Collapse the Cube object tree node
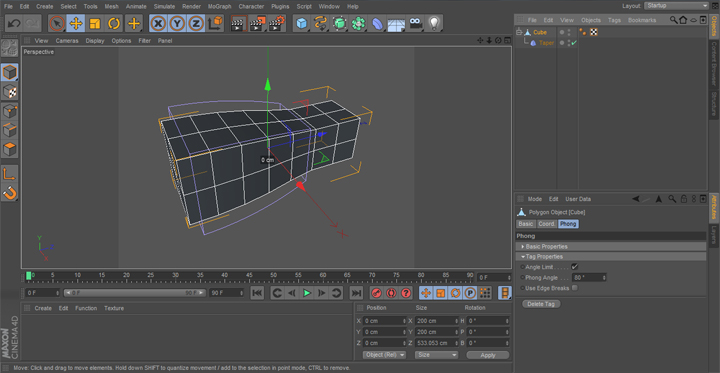 pos(519,32)
